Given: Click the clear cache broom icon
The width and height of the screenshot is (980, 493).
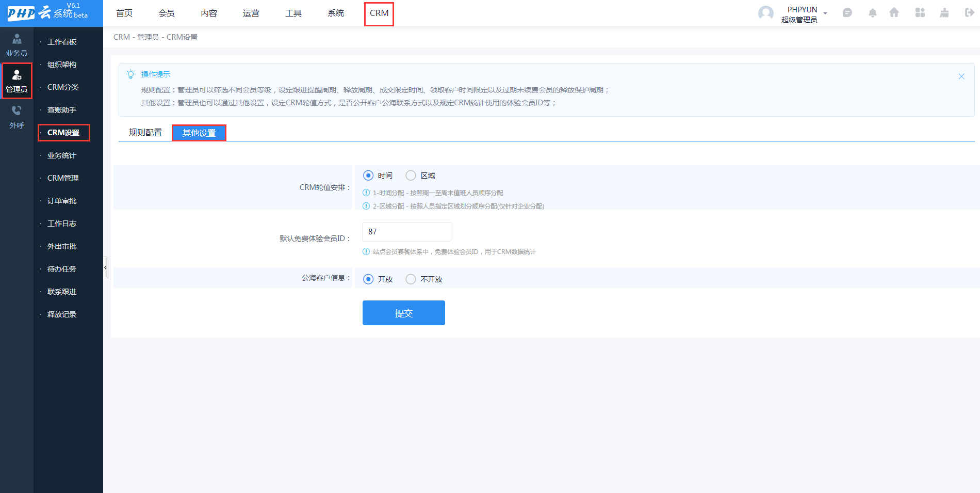Looking at the screenshot, I should (x=944, y=13).
